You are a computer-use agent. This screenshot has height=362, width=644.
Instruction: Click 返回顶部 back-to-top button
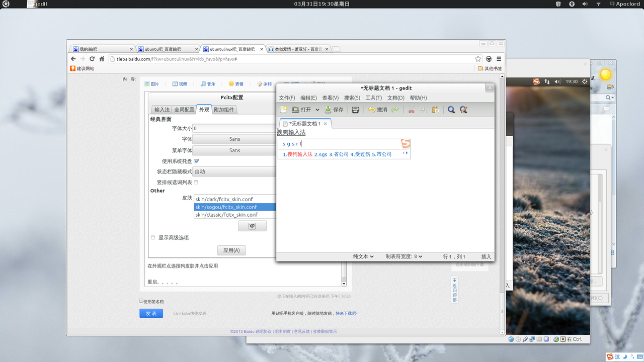point(454,290)
